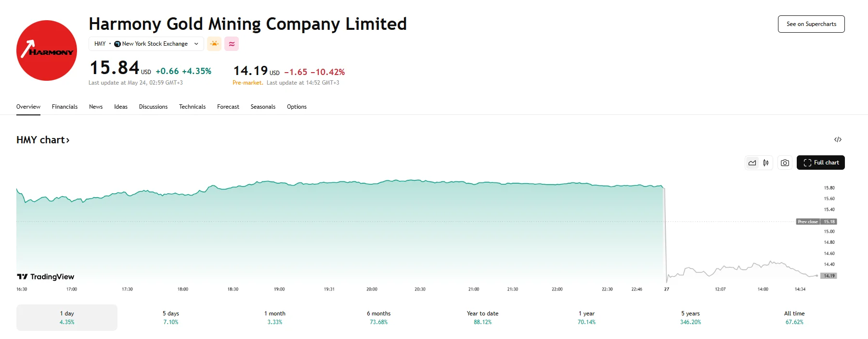
Task: Click the See on Supercharts button
Action: [x=811, y=24]
